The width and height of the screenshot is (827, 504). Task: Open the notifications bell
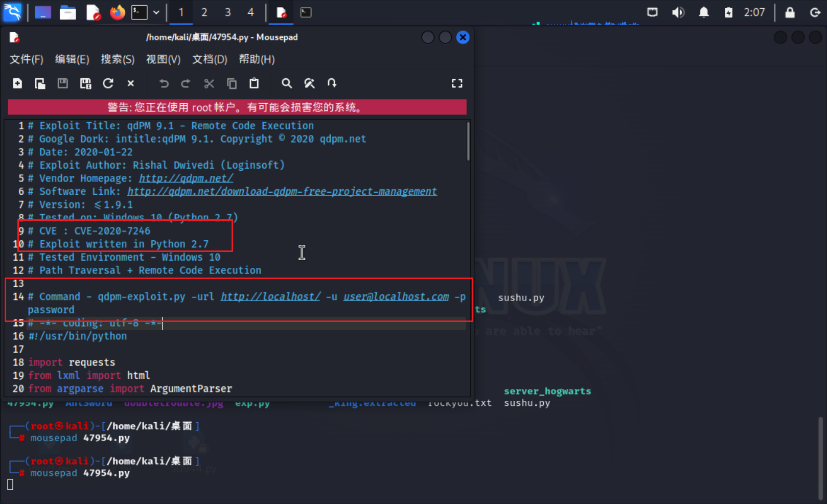click(704, 12)
